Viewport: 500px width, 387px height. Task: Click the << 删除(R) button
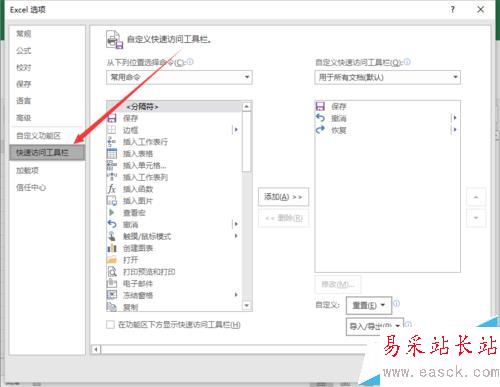283,218
